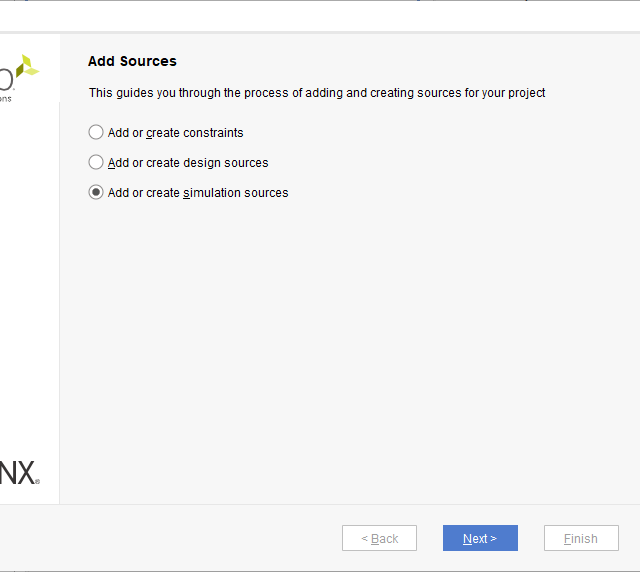Click the registered mark beside Xilinx logo
The height and width of the screenshot is (572, 640).
[38, 482]
